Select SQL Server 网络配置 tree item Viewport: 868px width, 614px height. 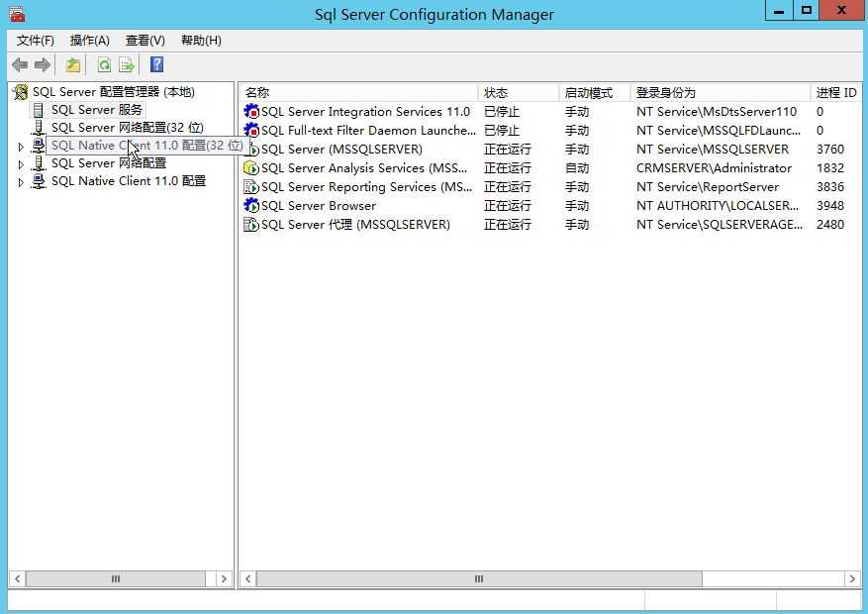(x=109, y=163)
